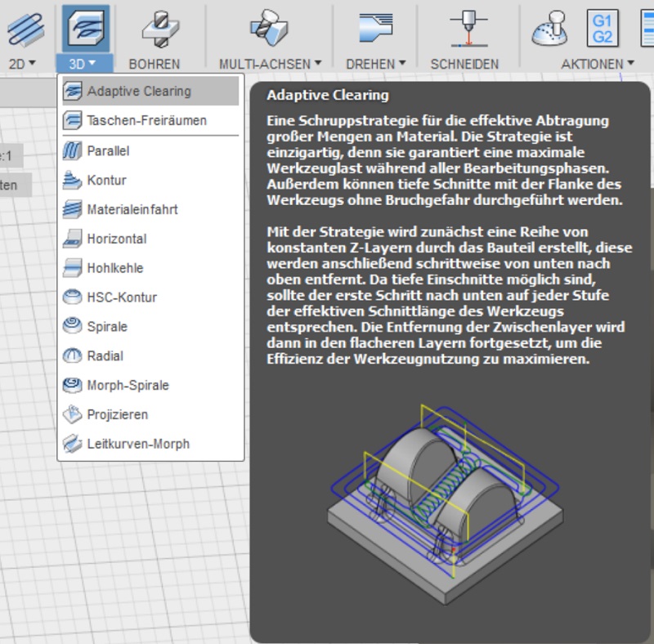Click the Bohren drill icon
This screenshot has width=654, height=644.
coord(160,29)
